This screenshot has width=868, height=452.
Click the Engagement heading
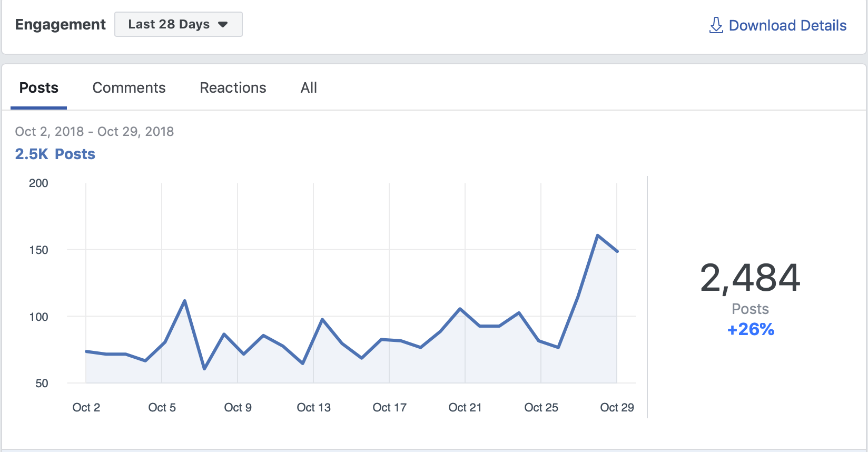pyautogui.click(x=60, y=24)
